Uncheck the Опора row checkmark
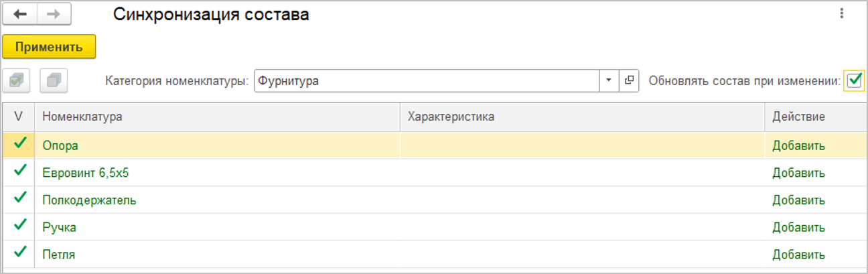 click(x=19, y=144)
